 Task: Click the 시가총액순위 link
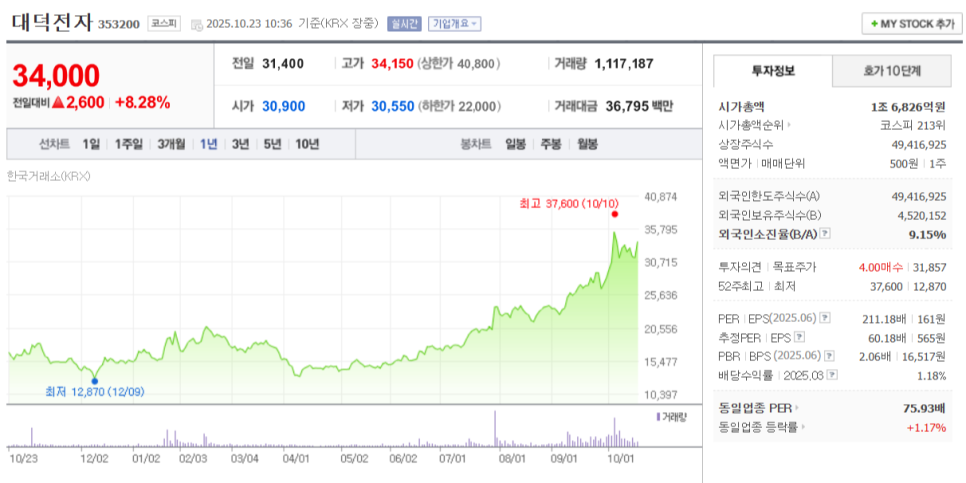751,126
